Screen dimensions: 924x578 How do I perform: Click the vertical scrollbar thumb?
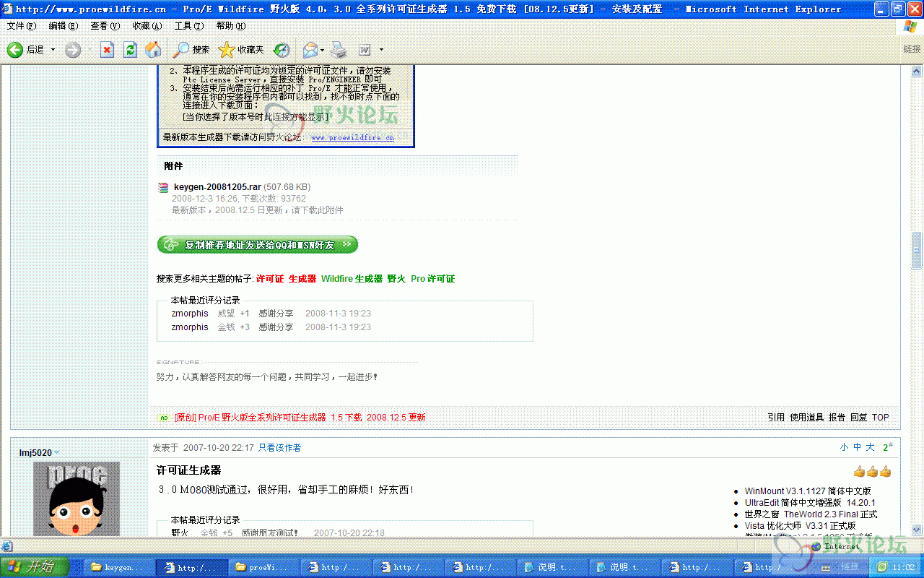(918, 251)
